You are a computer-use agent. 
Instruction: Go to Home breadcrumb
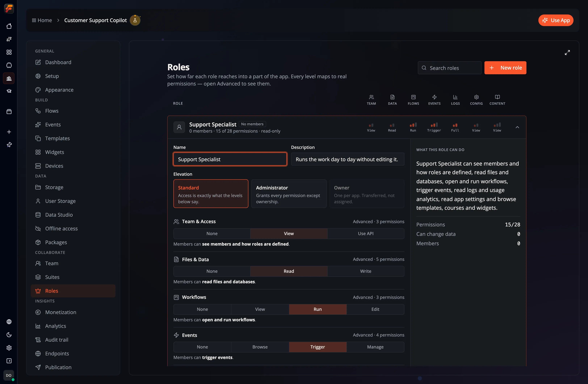tap(42, 20)
